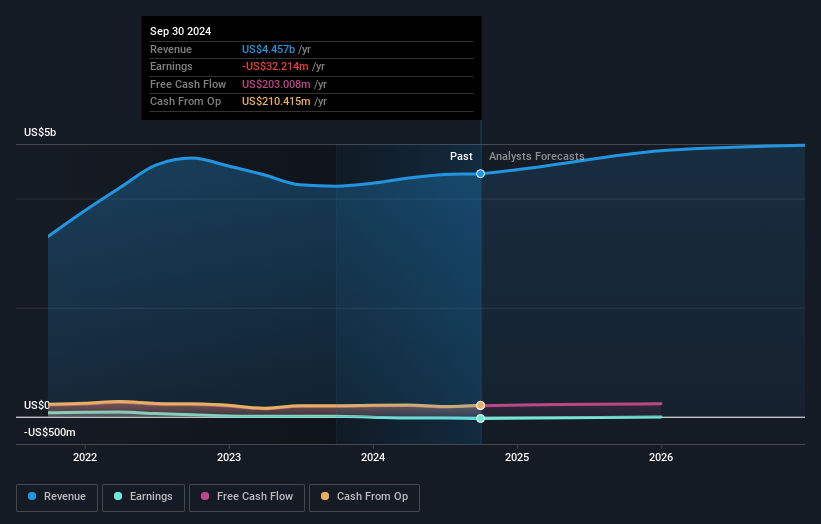This screenshot has height=524, width=821.
Task: Click the 2024 x-axis label
Action: tap(373, 457)
